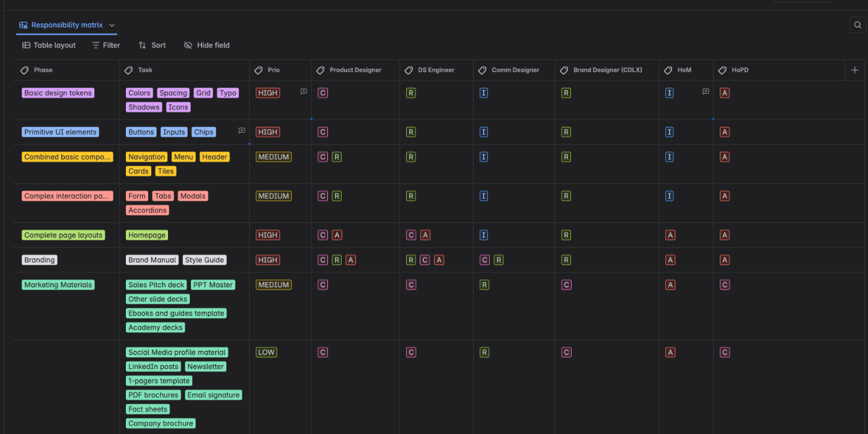Select the purple Colors tag
The width and height of the screenshot is (868, 434).
(x=139, y=93)
